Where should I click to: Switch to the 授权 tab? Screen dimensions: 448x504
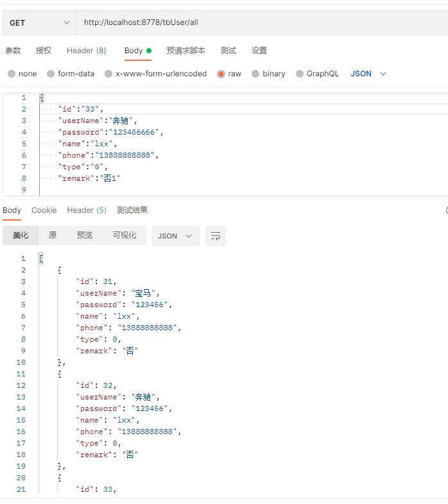click(44, 51)
